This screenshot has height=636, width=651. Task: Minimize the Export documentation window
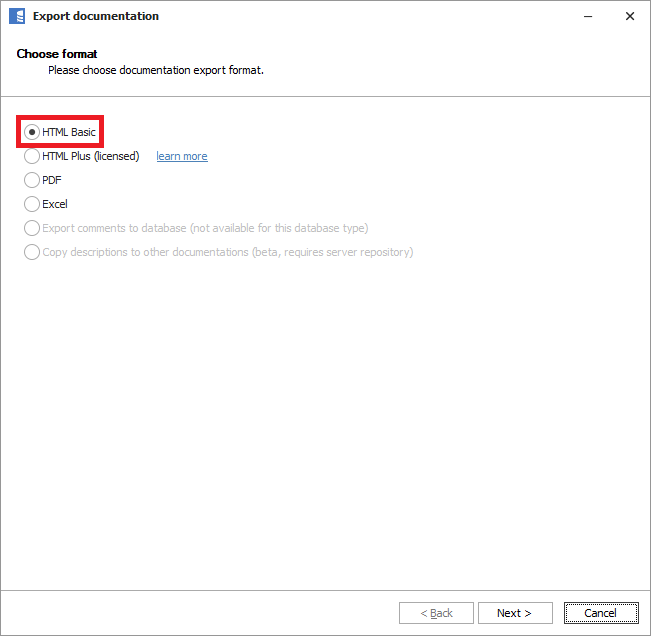tap(584, 16)
